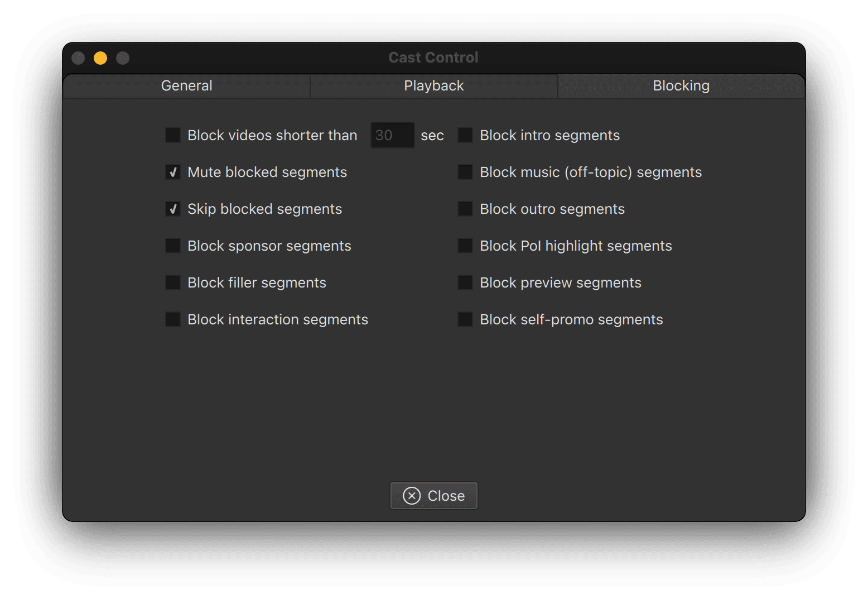Enable Block filler segments
The height and width of the screenshot is (604, 868).
(x=173, y=282)
